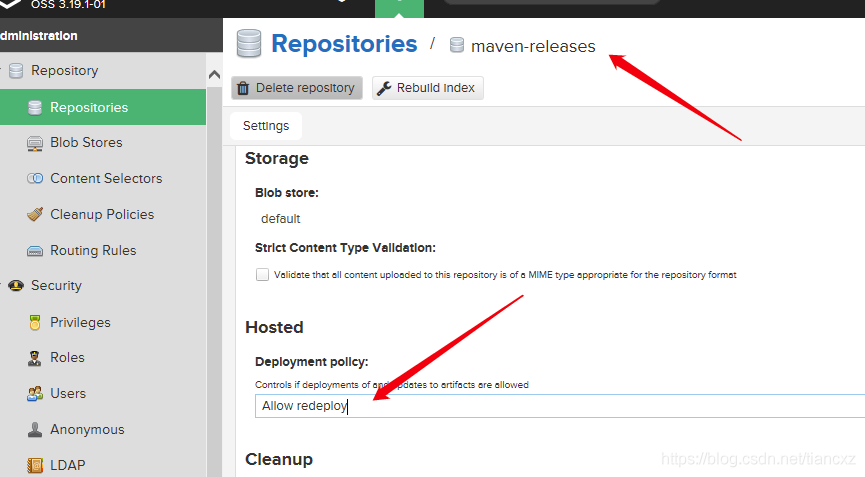Click the wrench icon on Rebuild index
Image resolution: width=865 pixels, height=477 pixels.
[x=385, y=88]
